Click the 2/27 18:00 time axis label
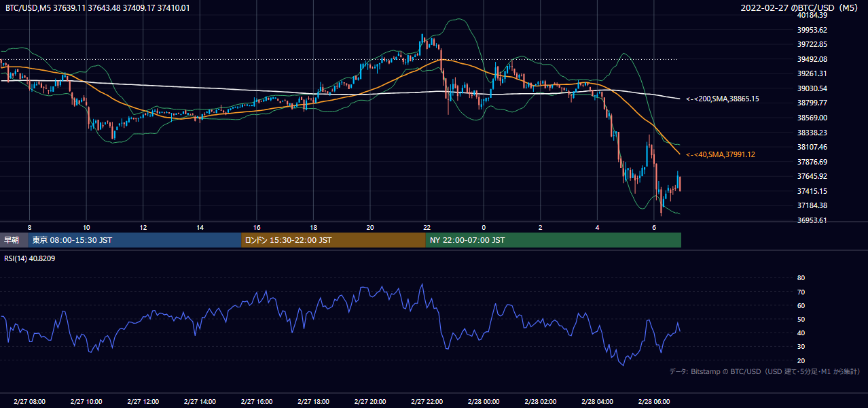This screenshot has height=408, width=868. pos(313,401)
